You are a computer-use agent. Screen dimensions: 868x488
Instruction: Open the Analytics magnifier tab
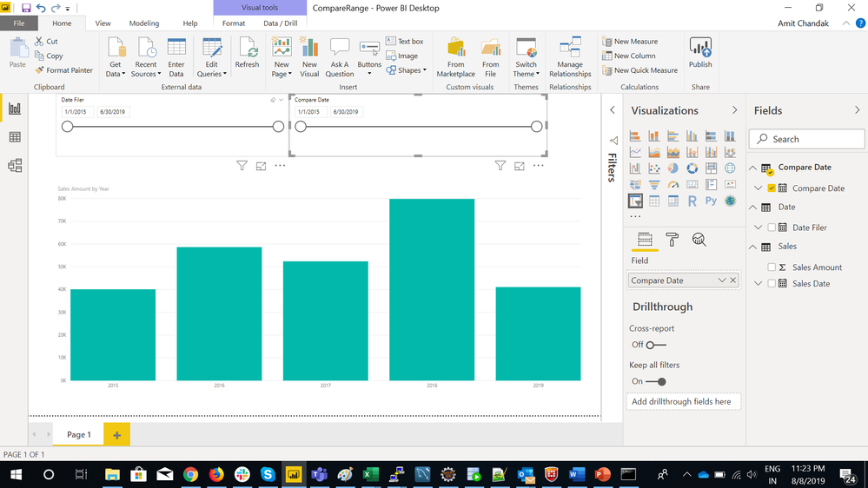click(x=699, y=240)
